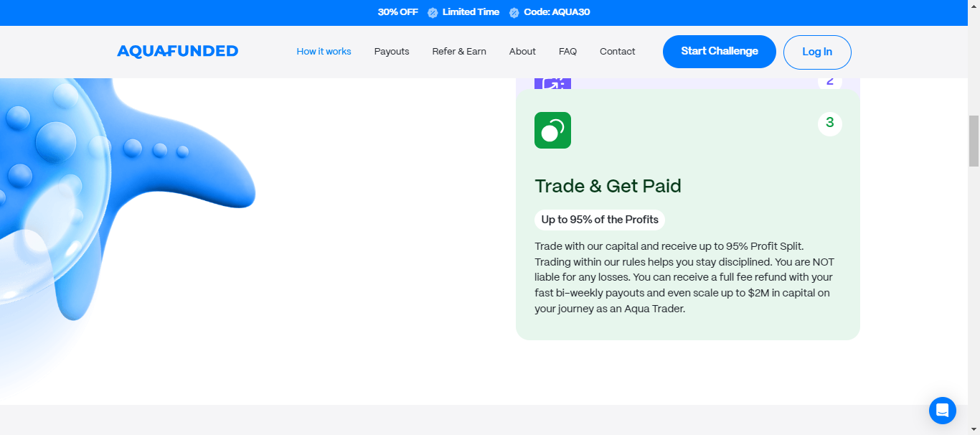Click the circular step 3 number badge
Screen dimensions: 980x435
click(x=829, y=123)
